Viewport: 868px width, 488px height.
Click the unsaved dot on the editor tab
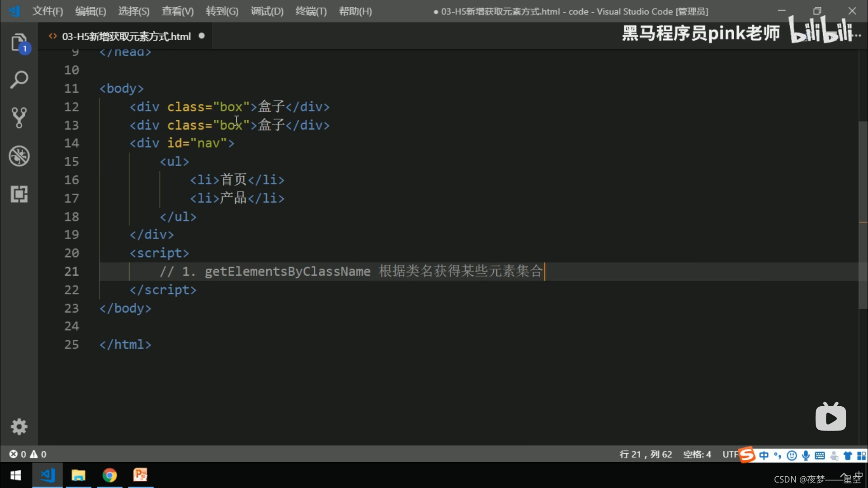(202, 36)
